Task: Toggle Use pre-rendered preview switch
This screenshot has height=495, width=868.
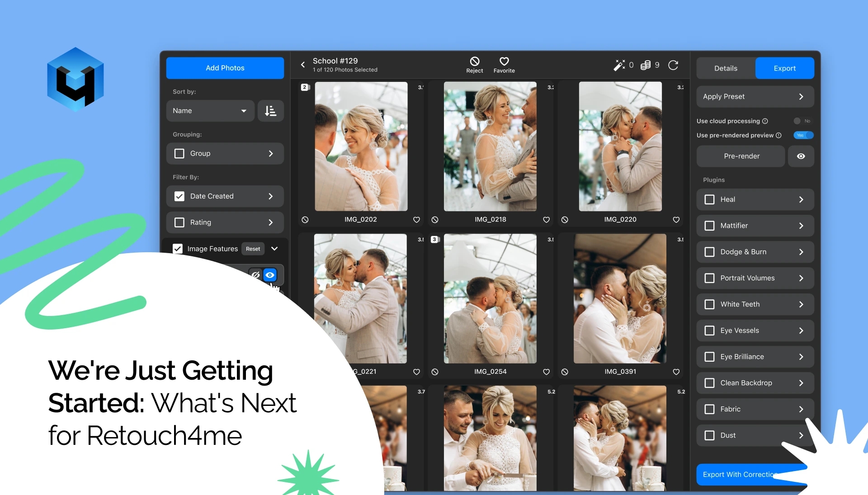Action: point(803,135)
